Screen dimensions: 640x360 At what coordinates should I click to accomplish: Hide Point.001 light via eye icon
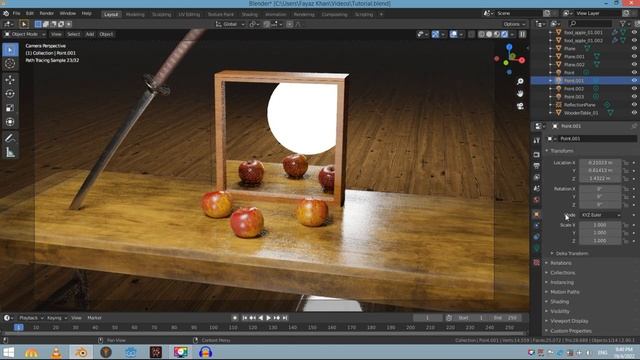pyautogui.click(x=634, y=80)
